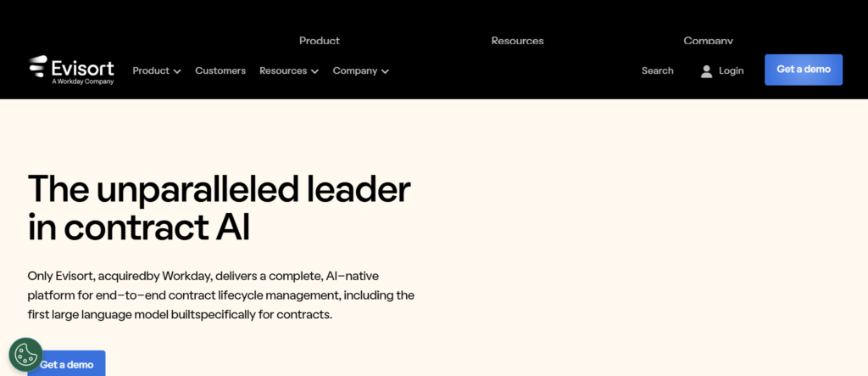
Task: Expand the Company menu chevron
Action: [x=385, y=71]
